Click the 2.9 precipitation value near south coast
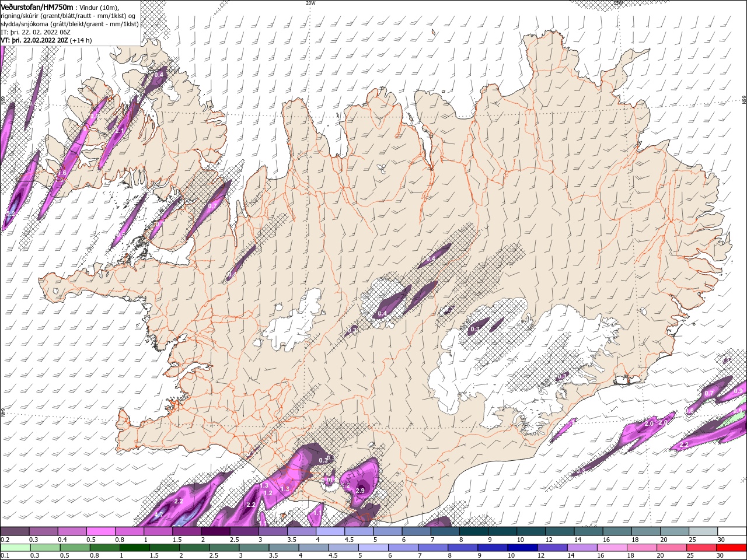The image size is (747, 560). pos(360,491)
